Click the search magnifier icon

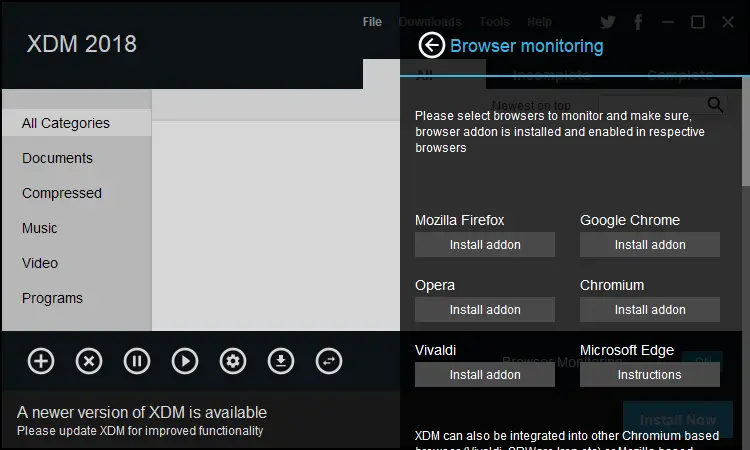(716, 104)
